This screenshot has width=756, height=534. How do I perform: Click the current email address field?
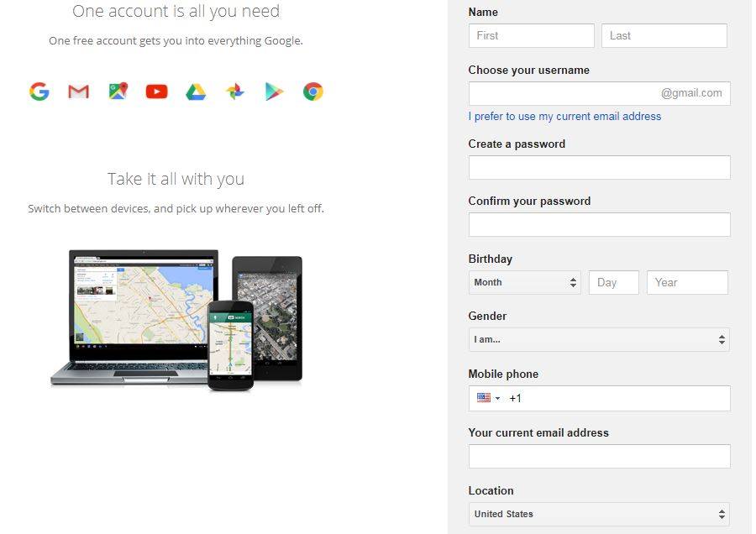pos(599,456)
